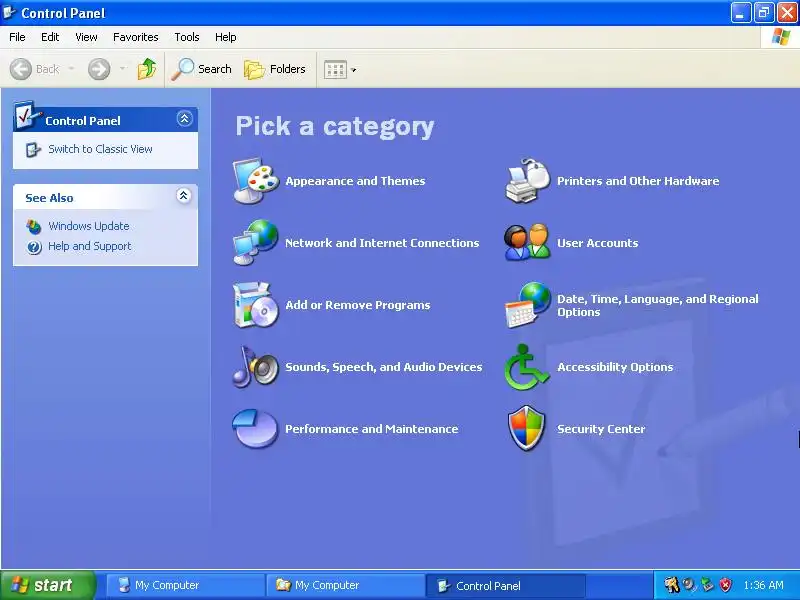
Task: Click the Up folder toolbar icon
Action: [147, 69]
